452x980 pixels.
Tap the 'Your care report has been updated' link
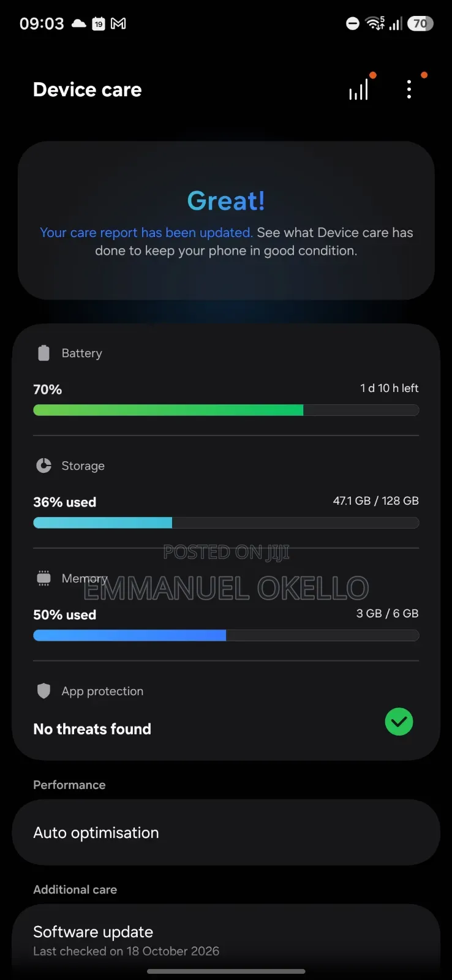tap(146, 233)
